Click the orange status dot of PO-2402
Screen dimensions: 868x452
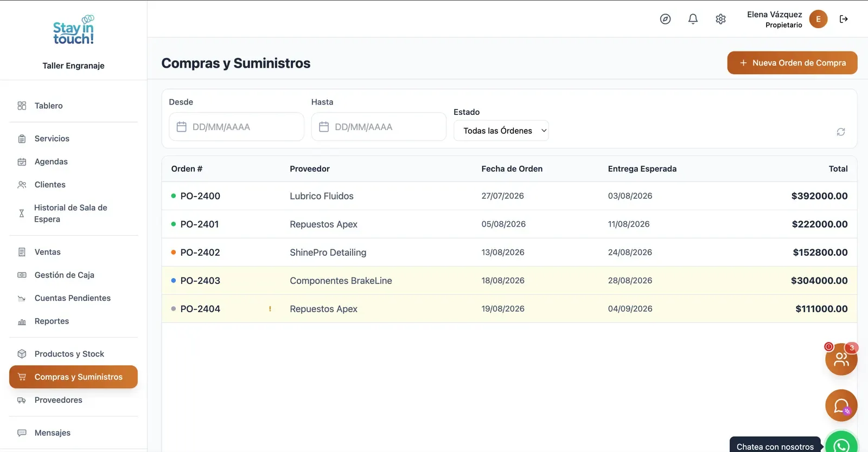pyautogui.click(x=174, y=253)
